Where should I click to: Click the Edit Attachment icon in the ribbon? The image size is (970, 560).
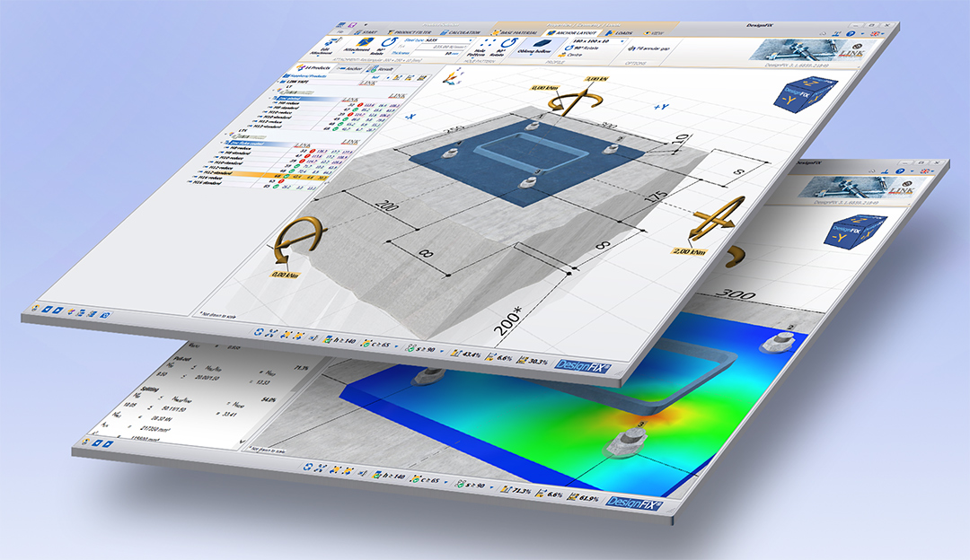333,42
